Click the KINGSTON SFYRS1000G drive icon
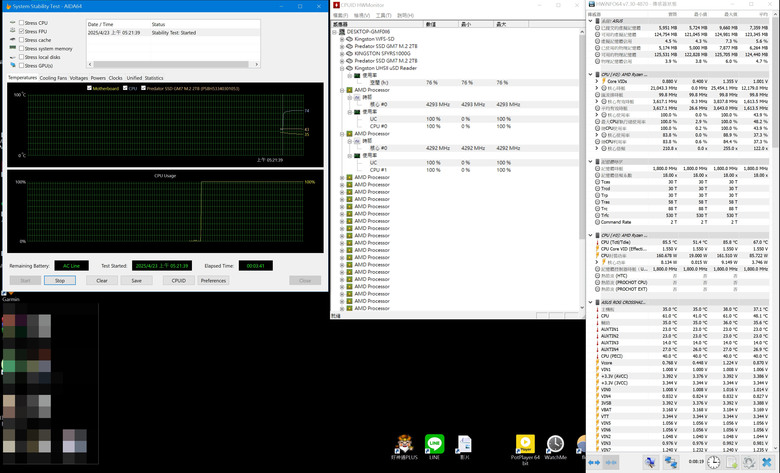This screenshot has height=473, width=780. [350, 53]
